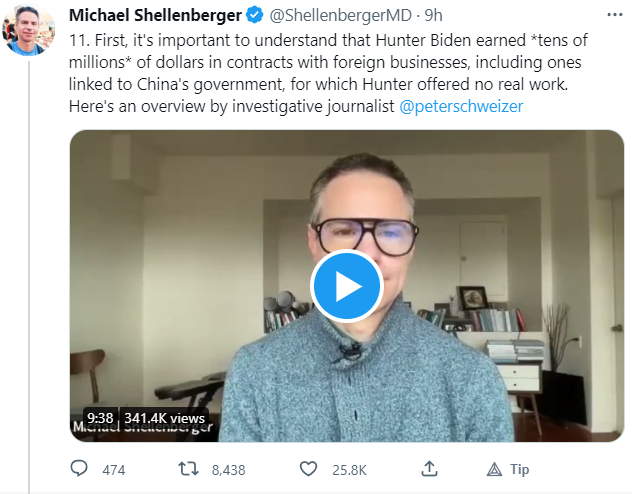Image resolution: width=632 pixels, height=494 pixels.
Task: Click the 9:38 video duration badge
Action: [100, 418]
